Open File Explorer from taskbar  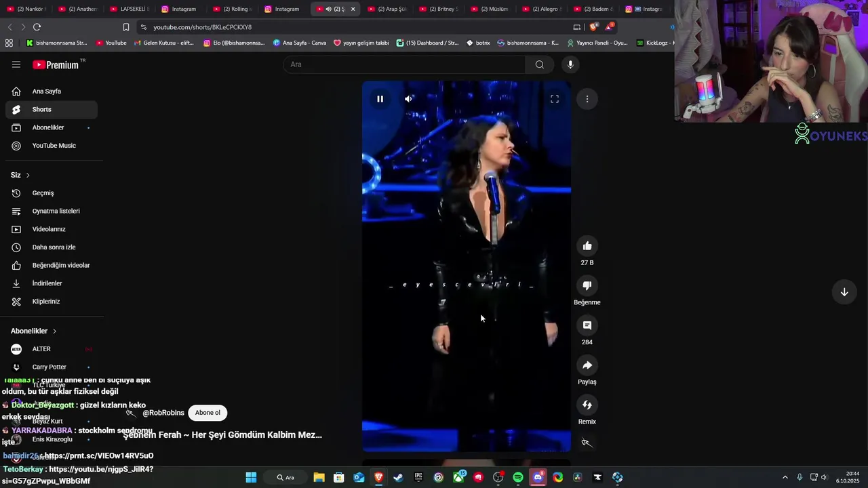[x=319, y=477]
